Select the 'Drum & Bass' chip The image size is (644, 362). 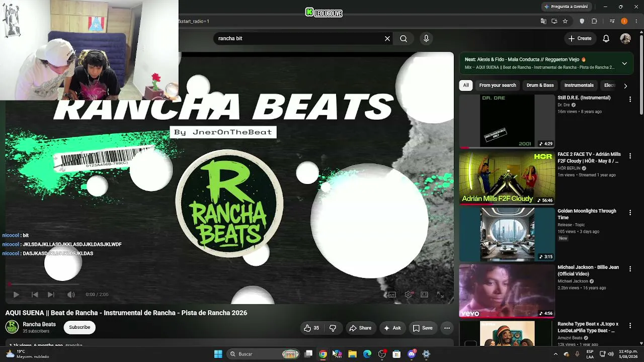pyautogui.click(x=540, y=85)
